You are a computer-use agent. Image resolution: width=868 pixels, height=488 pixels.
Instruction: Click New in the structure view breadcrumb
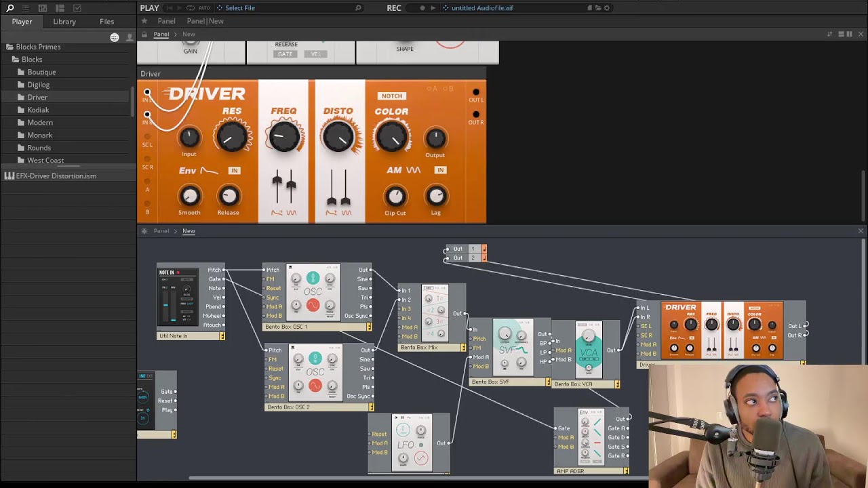click(189, 231)
